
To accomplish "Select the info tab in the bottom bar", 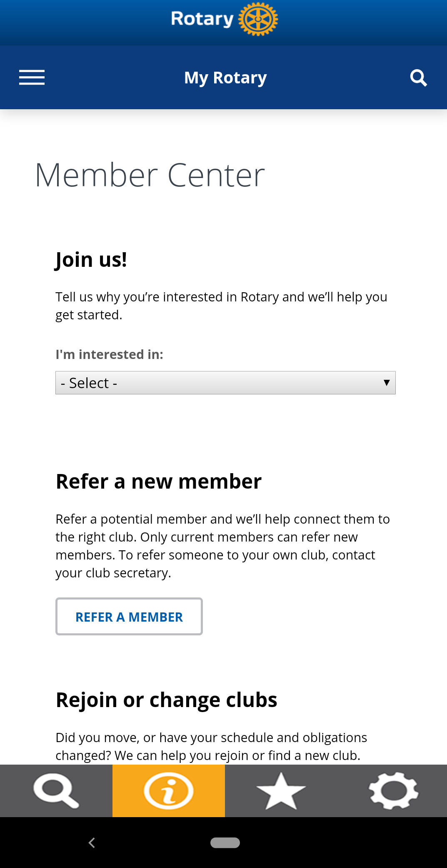I will coord(169,790).
